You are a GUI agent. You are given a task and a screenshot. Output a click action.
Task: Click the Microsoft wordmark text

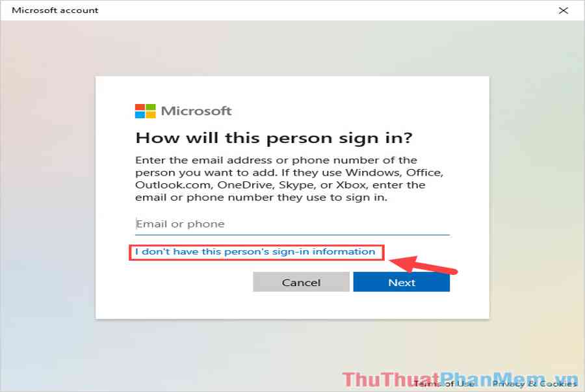[196, 111]
